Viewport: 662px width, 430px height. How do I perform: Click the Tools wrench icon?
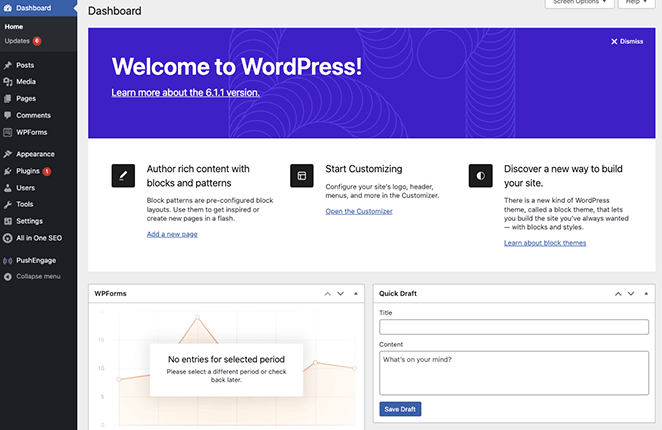click(8, 204)
